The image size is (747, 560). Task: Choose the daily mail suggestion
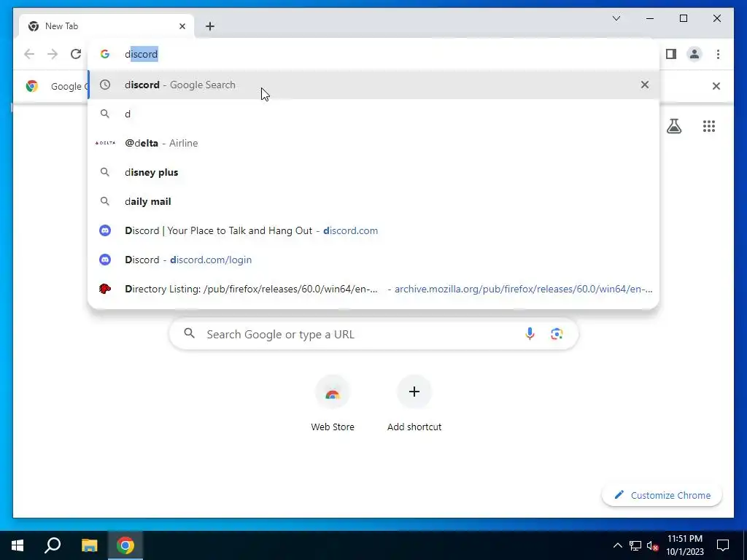373,201
